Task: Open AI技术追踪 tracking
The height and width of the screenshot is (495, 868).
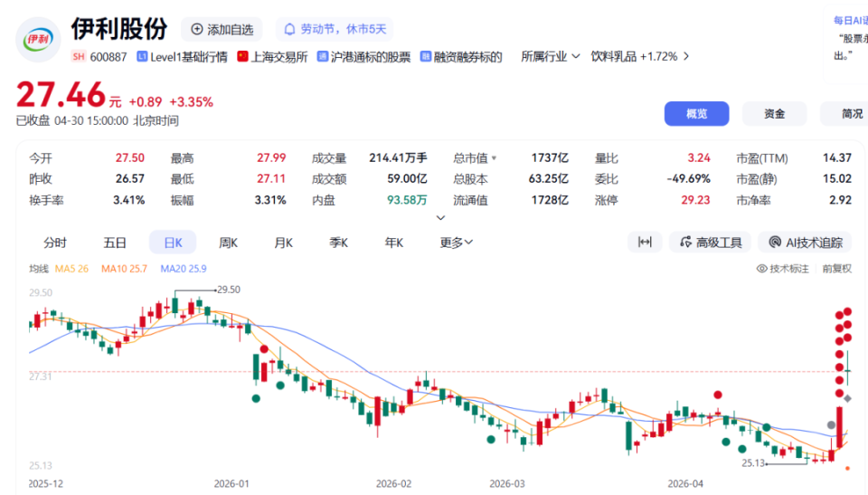Action: [x=805, y=243]
